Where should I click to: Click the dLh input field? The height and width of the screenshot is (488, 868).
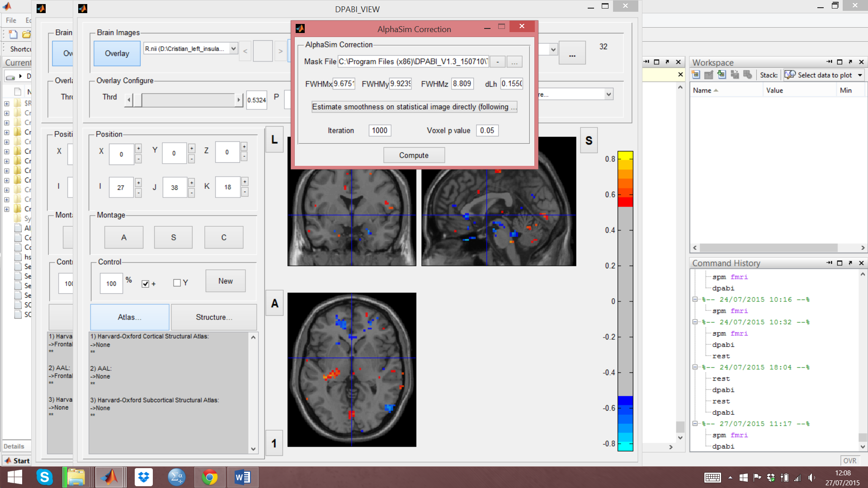(512, 84)
